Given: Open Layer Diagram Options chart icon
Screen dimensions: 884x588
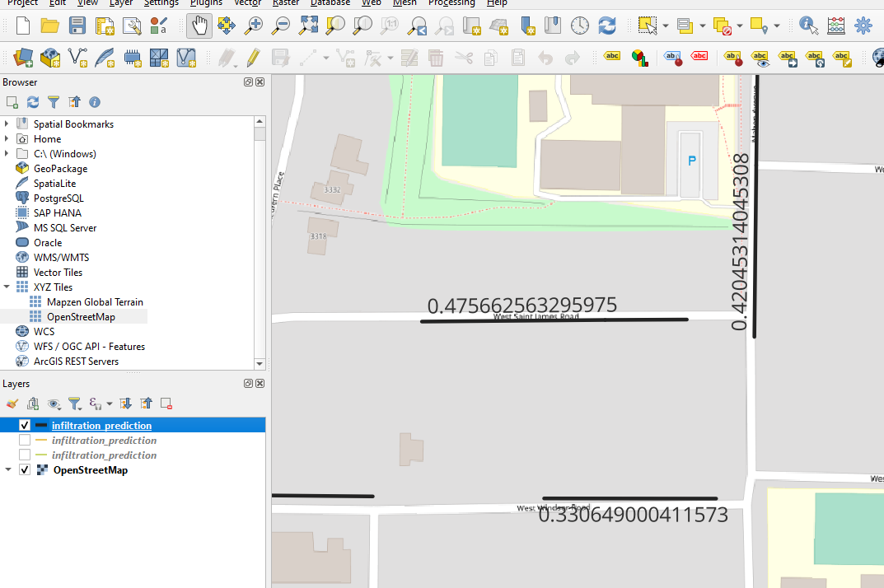Looking at the screenshot, I should (640, 58).
